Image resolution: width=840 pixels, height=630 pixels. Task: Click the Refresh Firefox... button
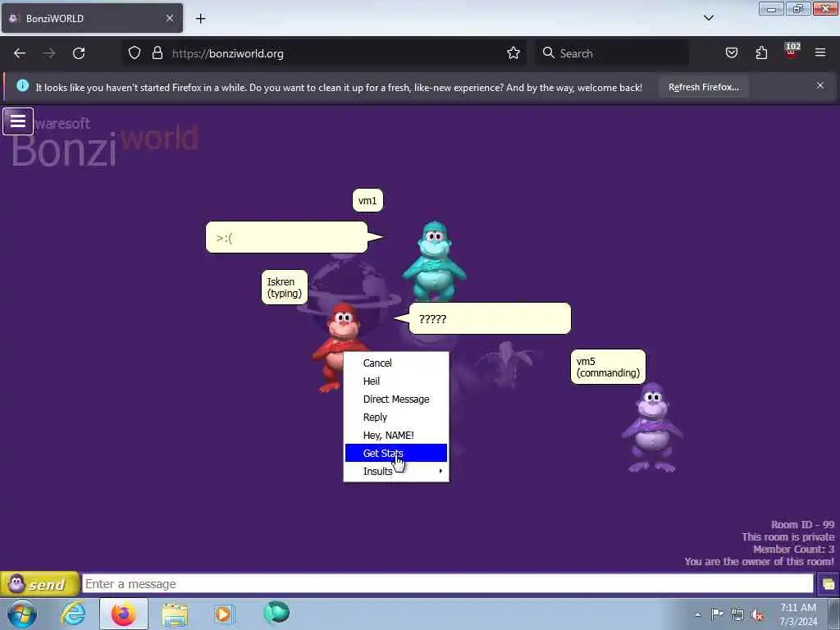[x=703, y=87]
